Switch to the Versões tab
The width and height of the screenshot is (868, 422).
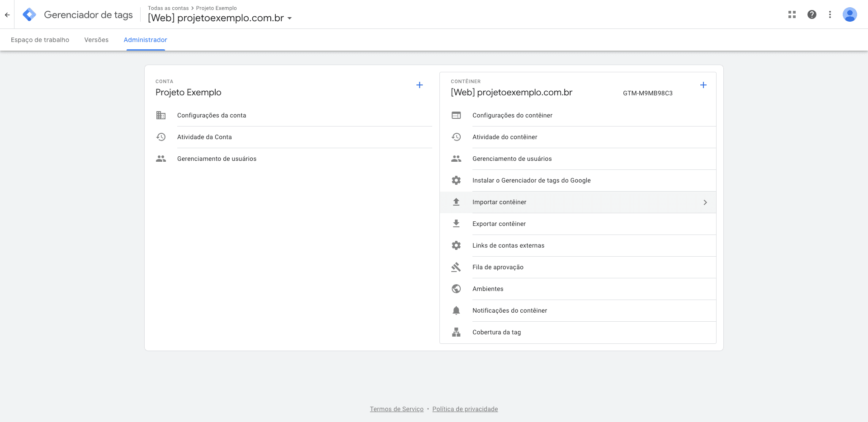(96, 40)
